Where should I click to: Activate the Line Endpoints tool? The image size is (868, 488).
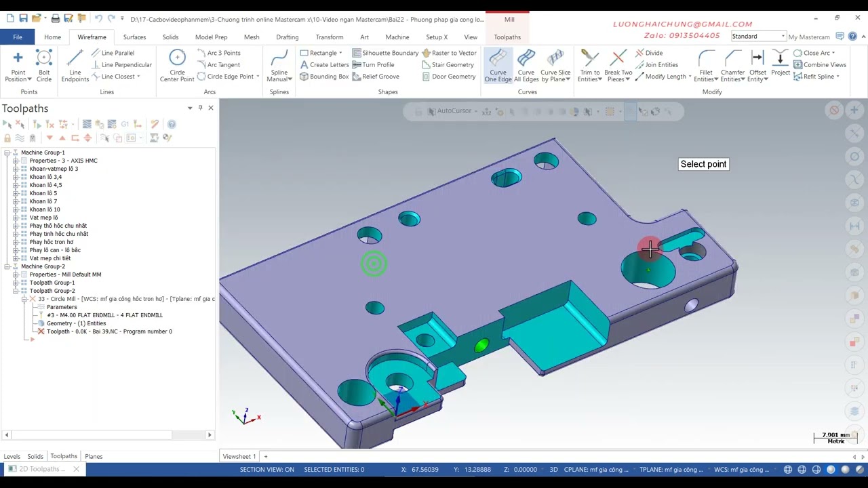point(75,66)
